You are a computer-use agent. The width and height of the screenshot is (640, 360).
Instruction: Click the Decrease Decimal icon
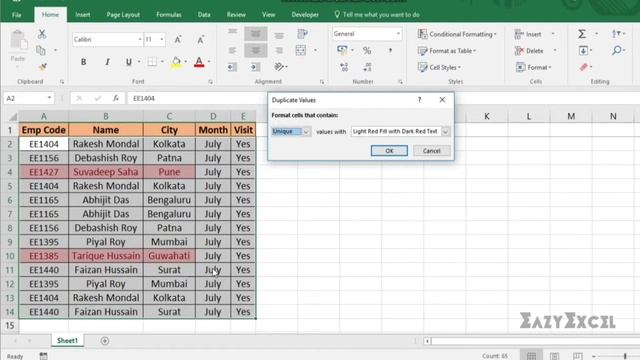point(367,67)
